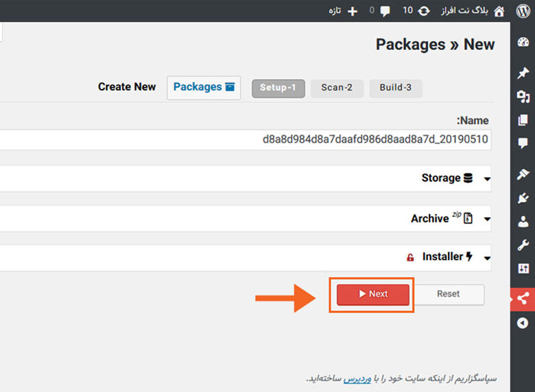The image size is (535, 392).
Task: Click the red lock icon beside Installer
Action: 410,258
